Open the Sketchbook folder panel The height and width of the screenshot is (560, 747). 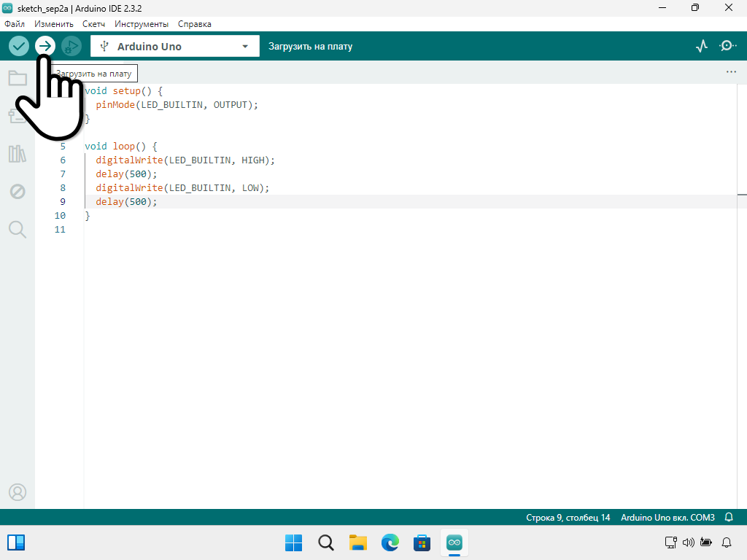point(18,78)
